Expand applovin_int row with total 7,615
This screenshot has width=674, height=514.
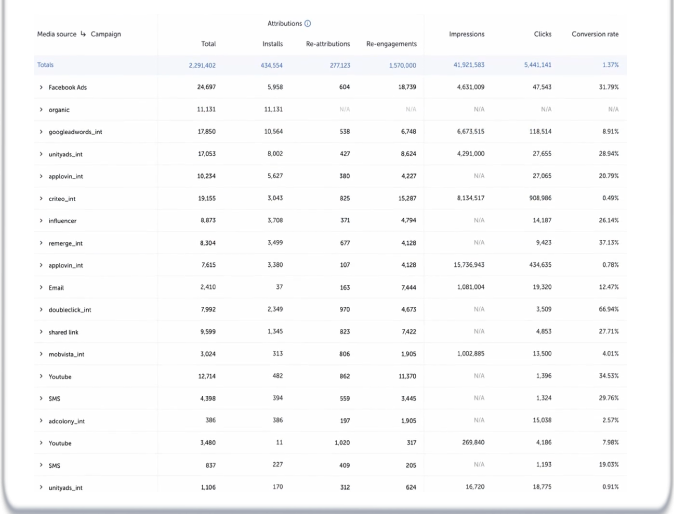[x=41, y=265]
